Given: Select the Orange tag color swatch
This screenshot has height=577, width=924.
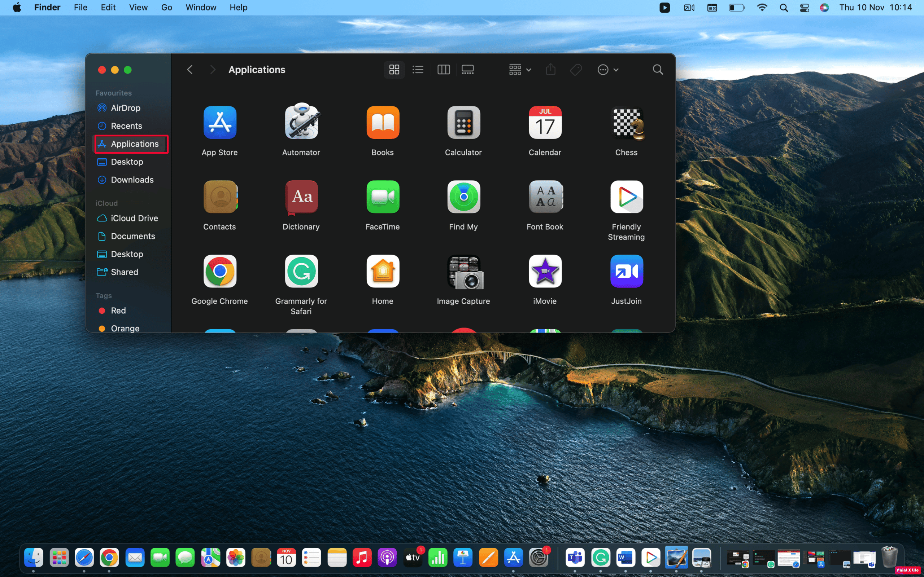Looking at the screenshot, I should 102,329.
